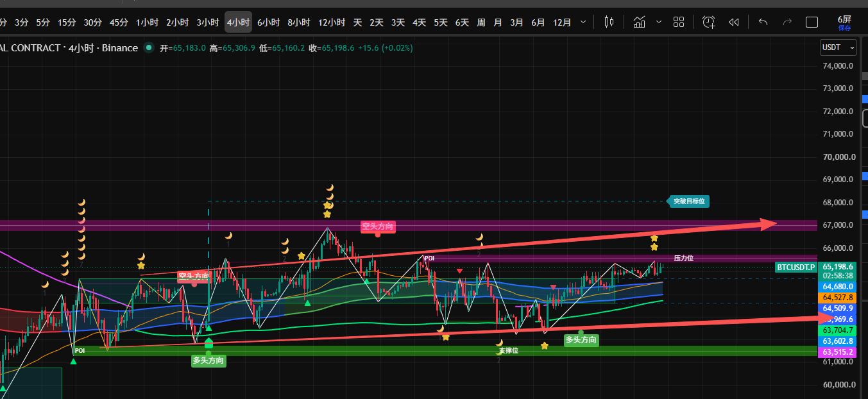Undo the last chart action
The height and width of the screenshot is (399, 868).
(x=763, y=22)
